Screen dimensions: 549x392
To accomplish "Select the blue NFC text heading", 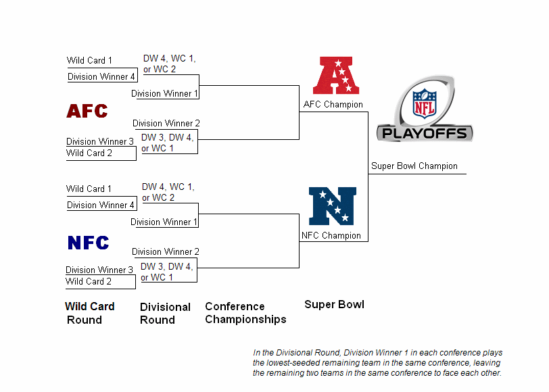I will [x=88, y=243].
